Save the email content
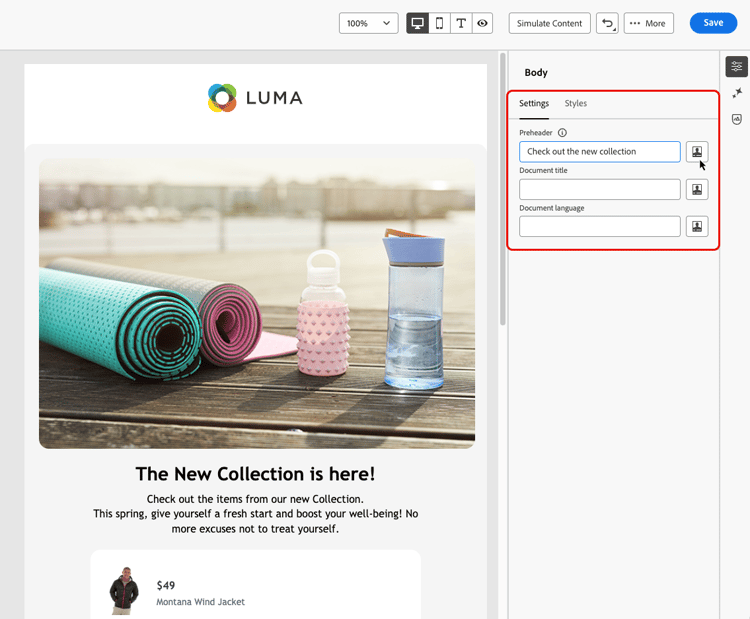Image resolution: width=750 pixels, height=619 pixels. point(713,23)
